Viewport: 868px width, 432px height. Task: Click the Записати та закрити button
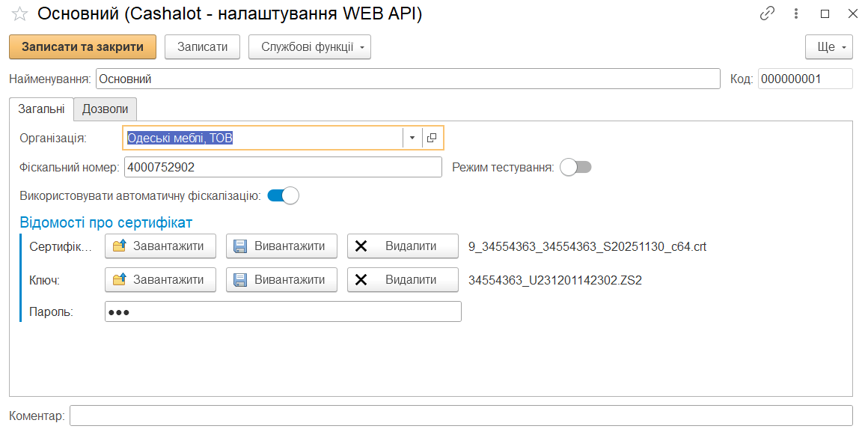point(82,46)
